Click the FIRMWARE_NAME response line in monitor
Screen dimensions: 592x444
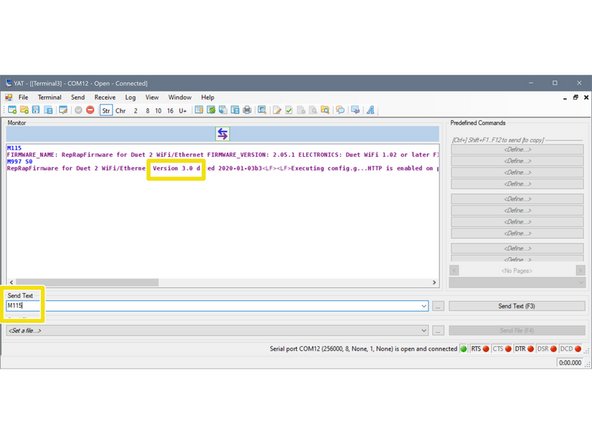point(223,155)
